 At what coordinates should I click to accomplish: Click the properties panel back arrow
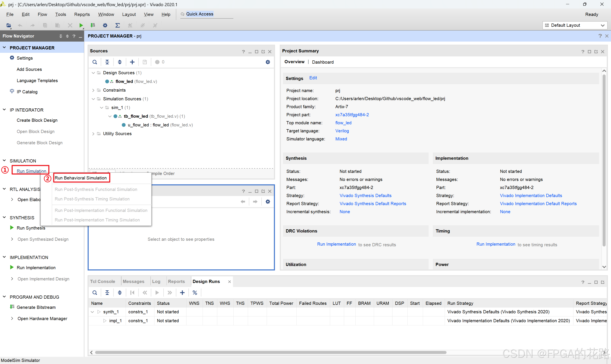243,202
